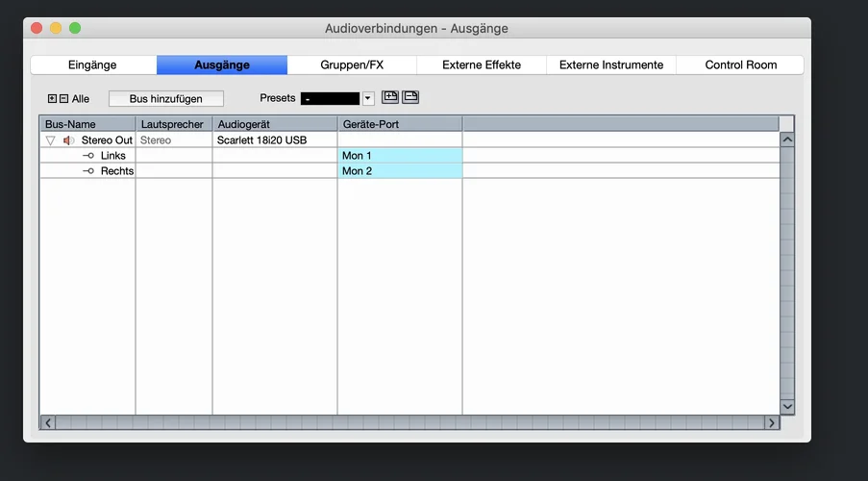Collapse the Stereo Out bus triangle
Screen dimensions: 868x481
coord(50,140)
